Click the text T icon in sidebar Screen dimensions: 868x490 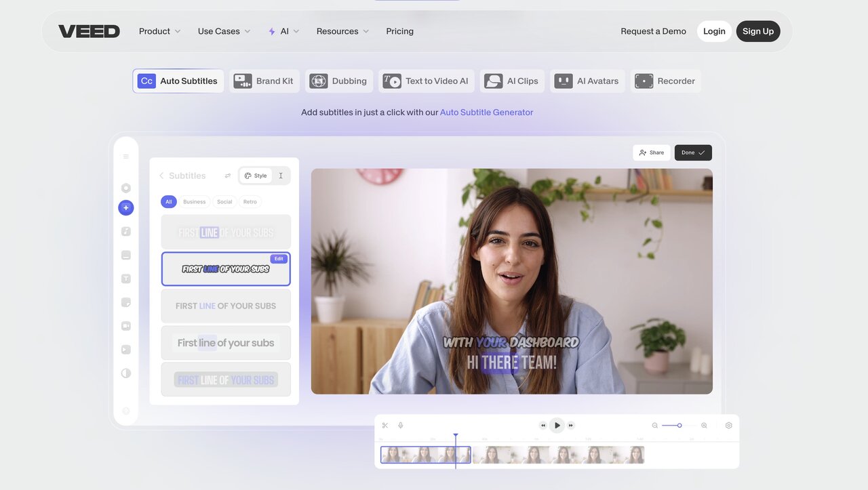tap(125, 279)
